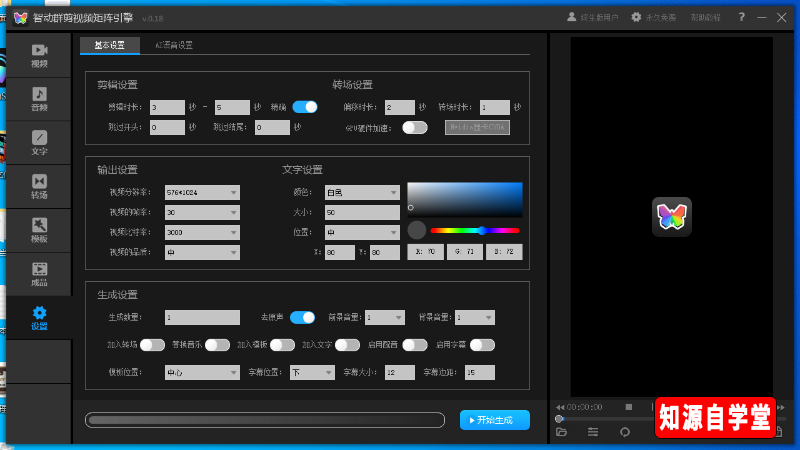Click the rainbow hue slider bar
The width and height of the screenshot is (800, 450).
(x=476, y=230)
